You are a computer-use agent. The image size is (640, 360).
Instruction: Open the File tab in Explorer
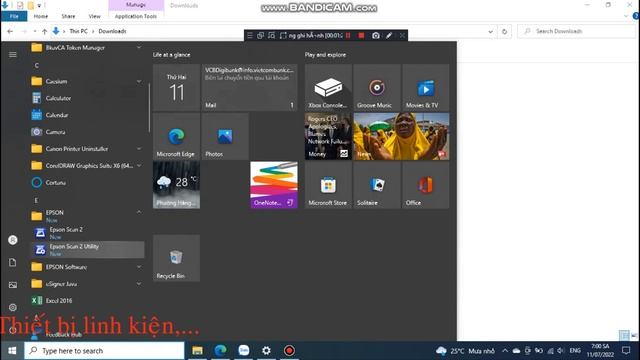[14, 16]
